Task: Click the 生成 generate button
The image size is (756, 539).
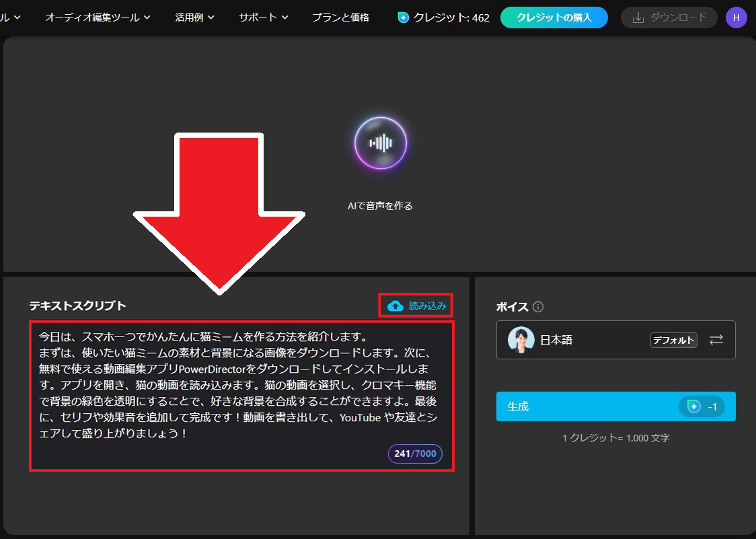Action: pyautogui.click(x=615, y=406)
